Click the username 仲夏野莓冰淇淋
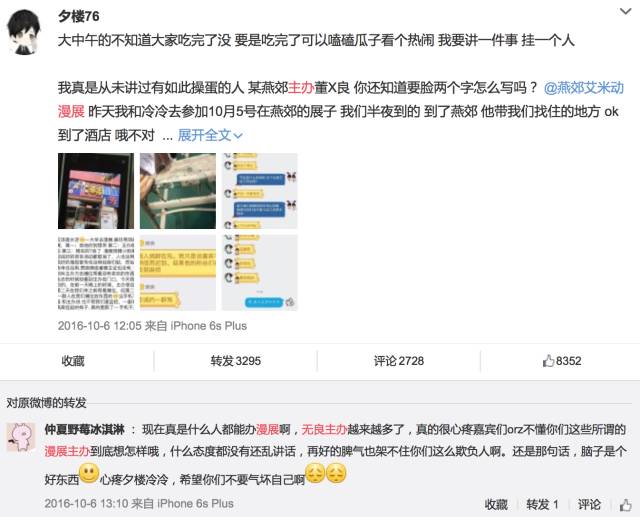The height and width of the screenshot is (517, 640). click(84, 429)
